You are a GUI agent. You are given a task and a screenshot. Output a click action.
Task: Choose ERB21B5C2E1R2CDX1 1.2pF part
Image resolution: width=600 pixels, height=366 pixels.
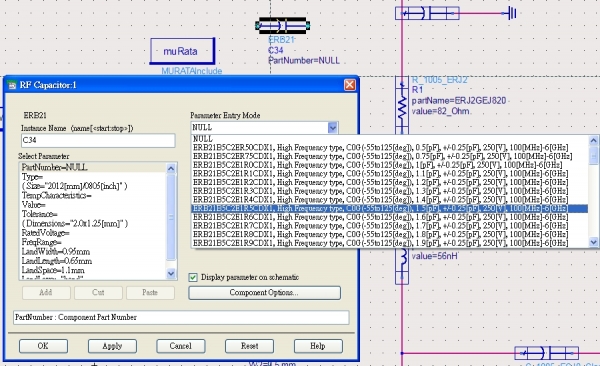(x=390, y=182)
